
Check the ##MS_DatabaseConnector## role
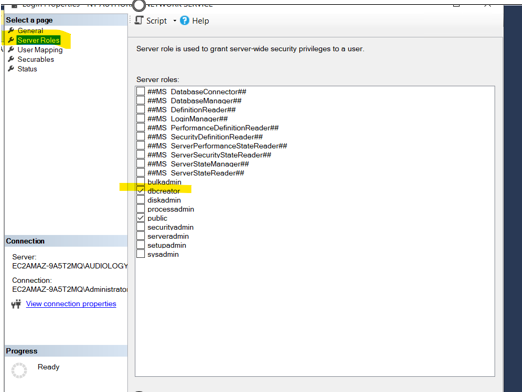(141, 91)
